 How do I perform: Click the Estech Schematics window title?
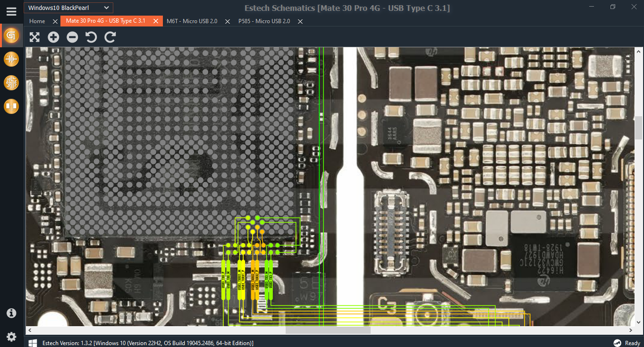point(347,8)
